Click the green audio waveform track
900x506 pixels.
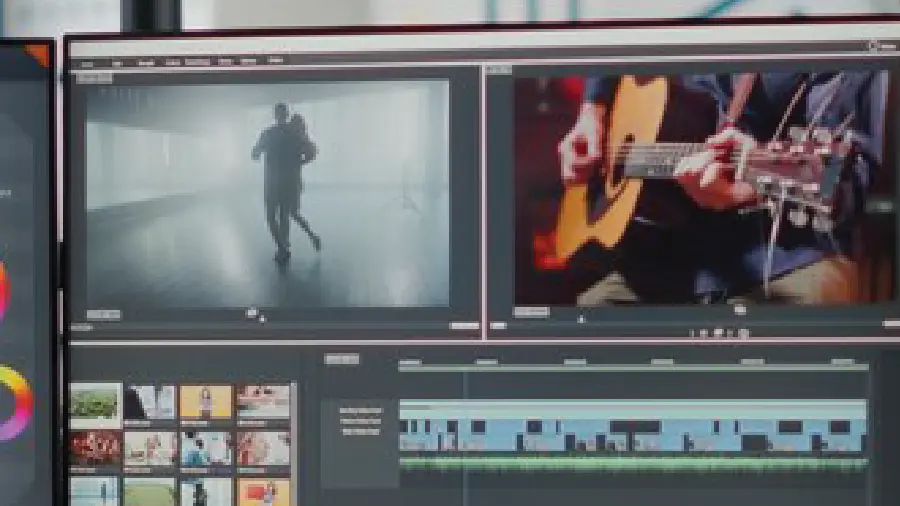click(x=632, y=464)
